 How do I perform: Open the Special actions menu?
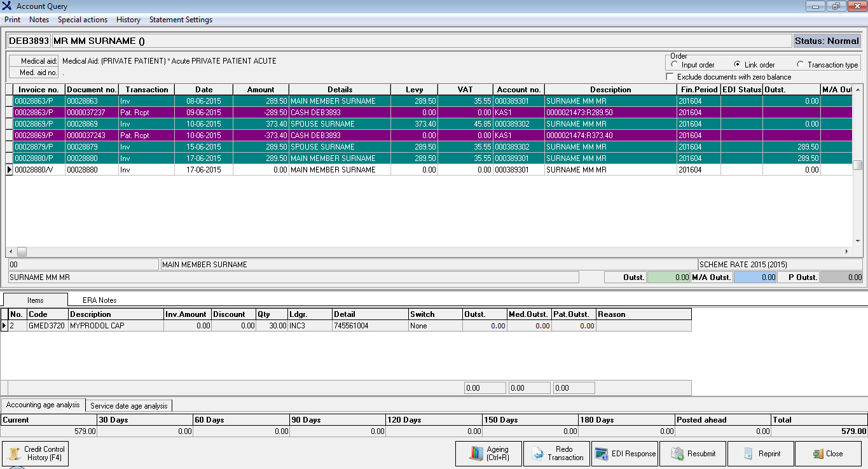[83, 20]
